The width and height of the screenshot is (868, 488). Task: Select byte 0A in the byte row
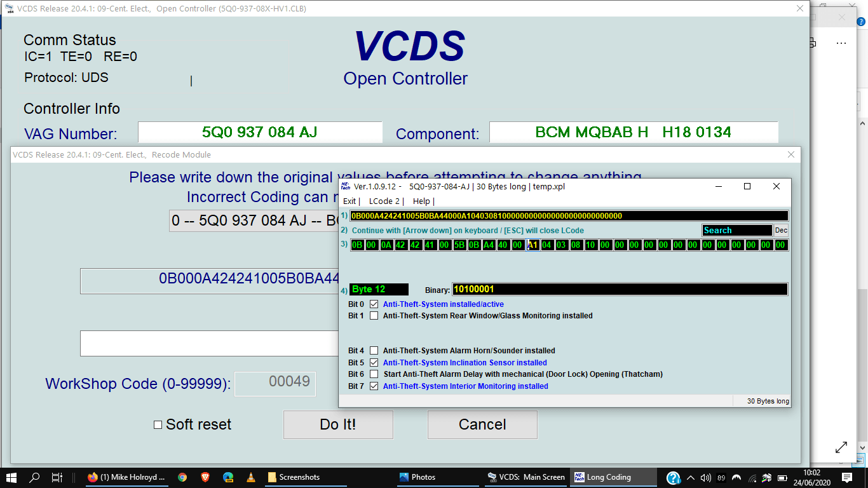point(386,245)
